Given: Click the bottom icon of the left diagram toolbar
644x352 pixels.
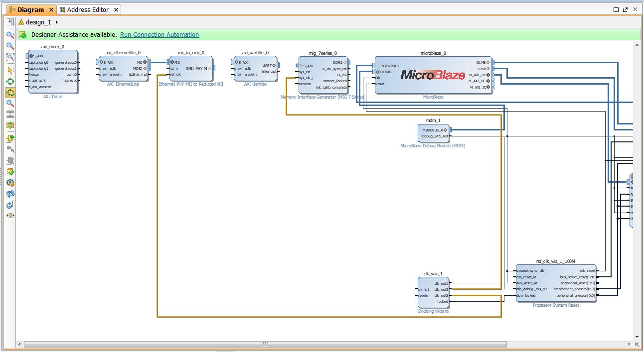Looking at the screenshot, I should point(10,216).
